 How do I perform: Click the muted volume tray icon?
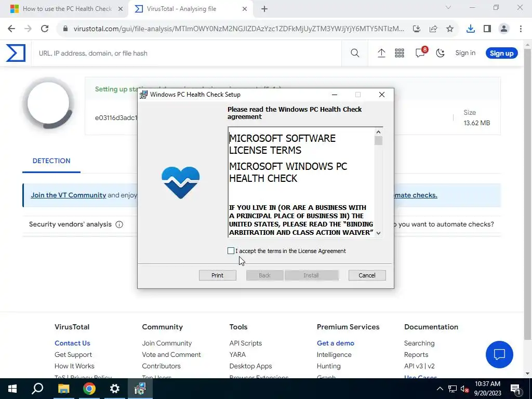464,389
